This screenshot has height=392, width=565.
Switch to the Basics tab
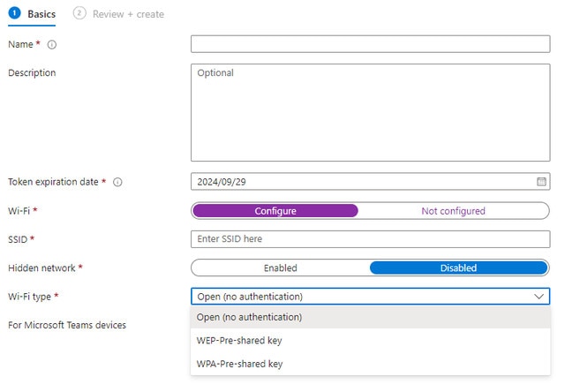pyautogui.click(x=40, y=14)
